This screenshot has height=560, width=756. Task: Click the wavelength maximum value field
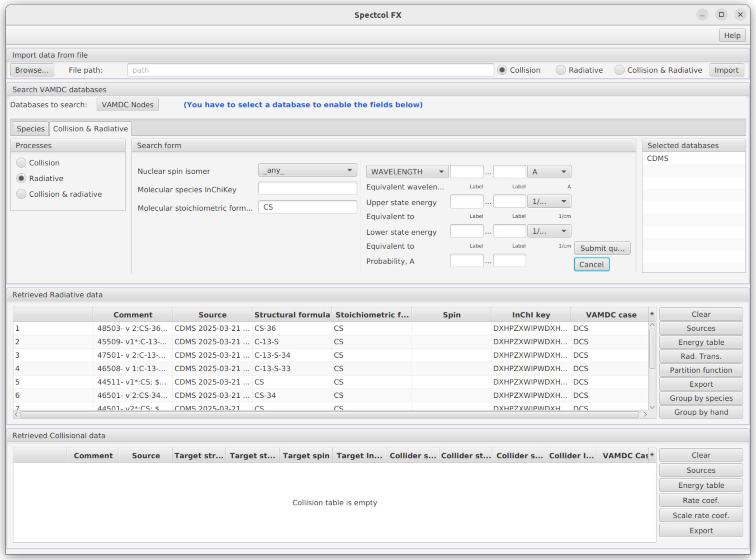tap(509, 172)
